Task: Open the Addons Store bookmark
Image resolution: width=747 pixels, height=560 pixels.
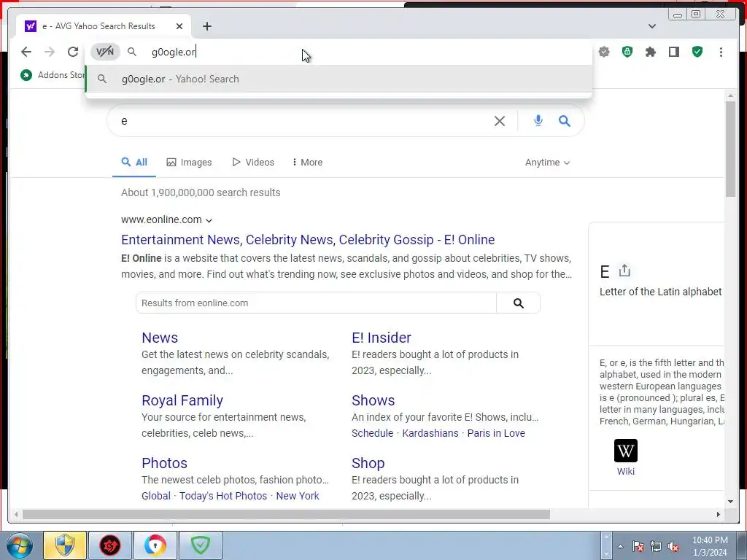Action: point(53,75)
